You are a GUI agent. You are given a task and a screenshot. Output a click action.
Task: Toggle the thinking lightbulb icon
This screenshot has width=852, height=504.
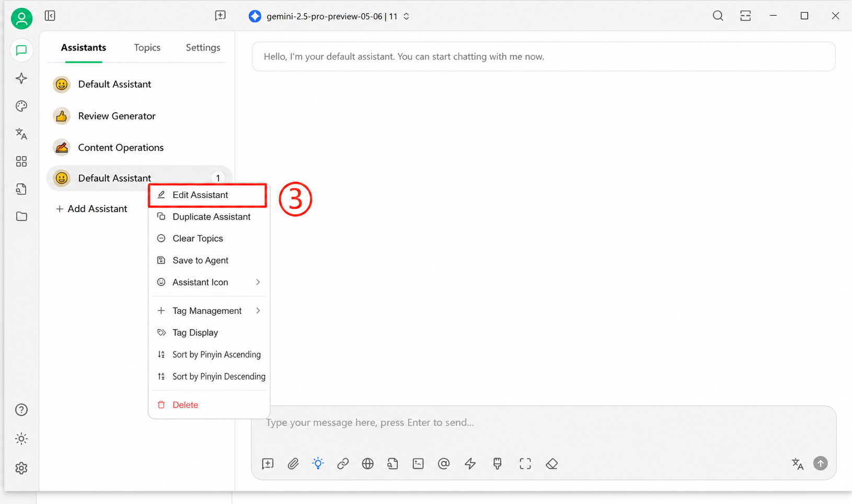pos(318,464)
